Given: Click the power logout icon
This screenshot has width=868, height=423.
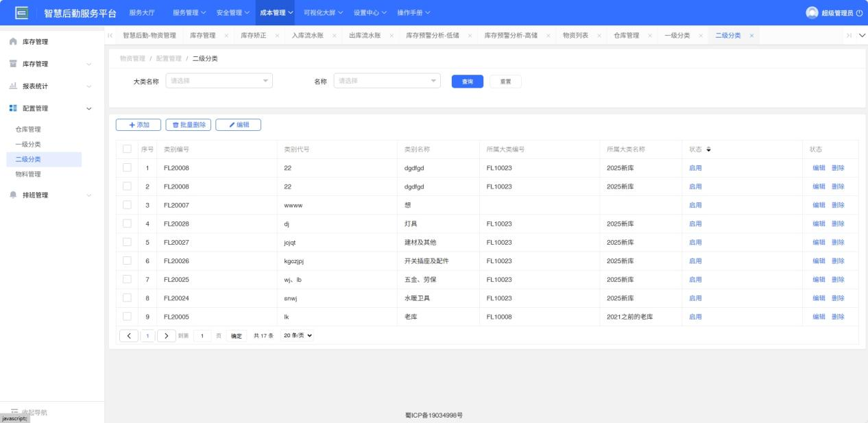Looking at the screenshot, I should tap(858, 13).
